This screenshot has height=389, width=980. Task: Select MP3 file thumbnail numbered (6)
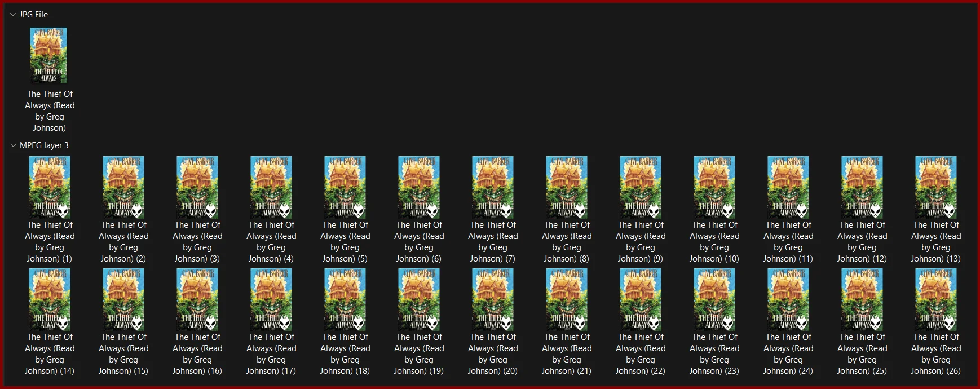tap(419, 188)
